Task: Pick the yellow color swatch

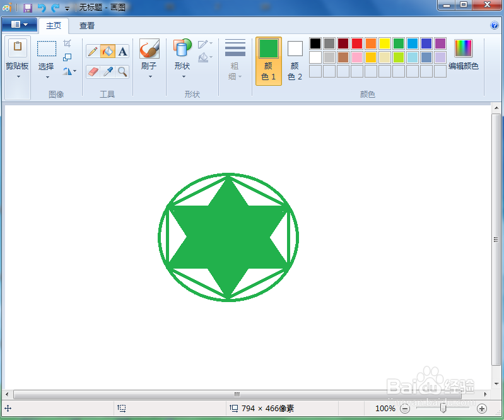Action: point(384,44)
